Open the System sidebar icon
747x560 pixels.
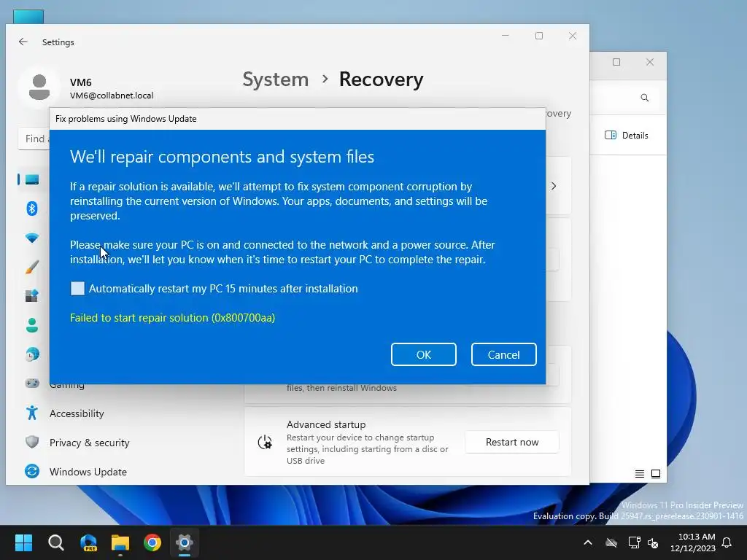click(32, 179)
